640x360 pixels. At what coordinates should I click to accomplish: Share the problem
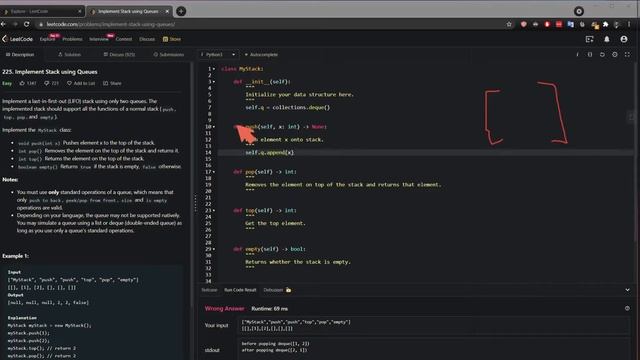click(112, 83)
